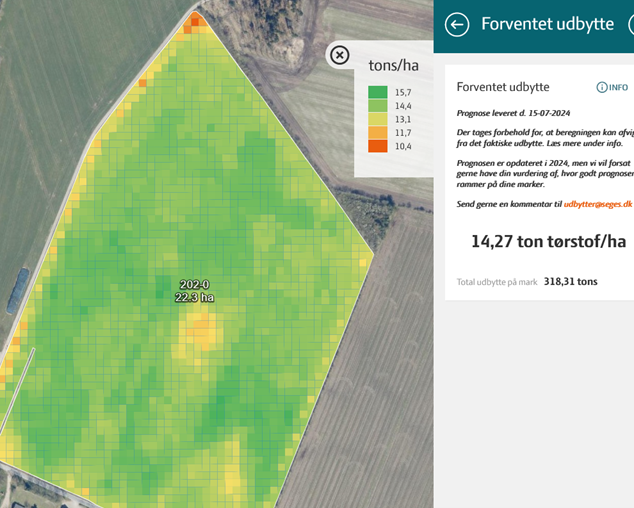Screen dimensions: 634x508
Task: Close the tons/ha legend panel
Action: (x=340, y=55)
